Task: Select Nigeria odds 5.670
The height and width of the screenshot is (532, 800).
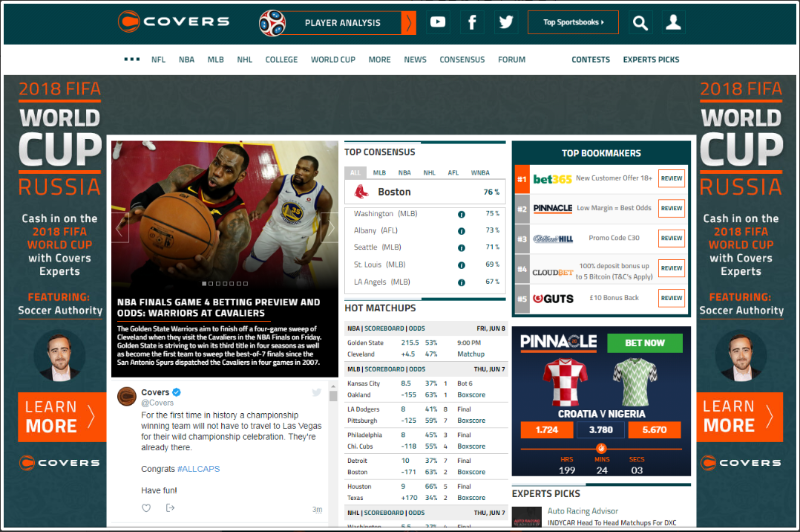Action: [655, 430]
